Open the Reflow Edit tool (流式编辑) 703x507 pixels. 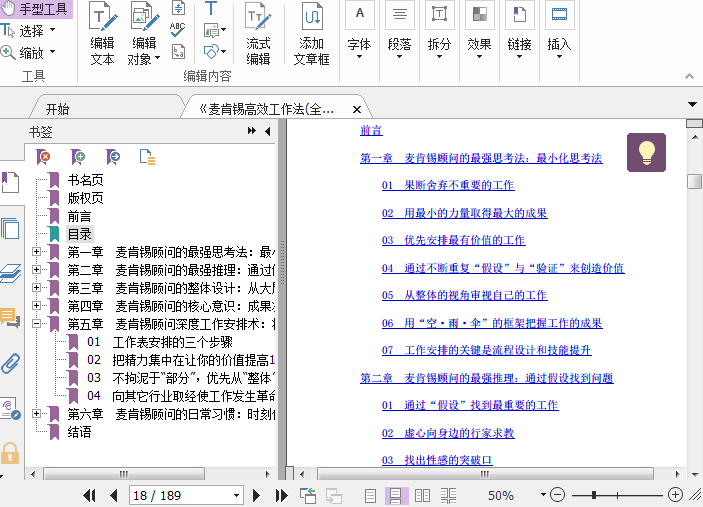click(x=258, y=34)
